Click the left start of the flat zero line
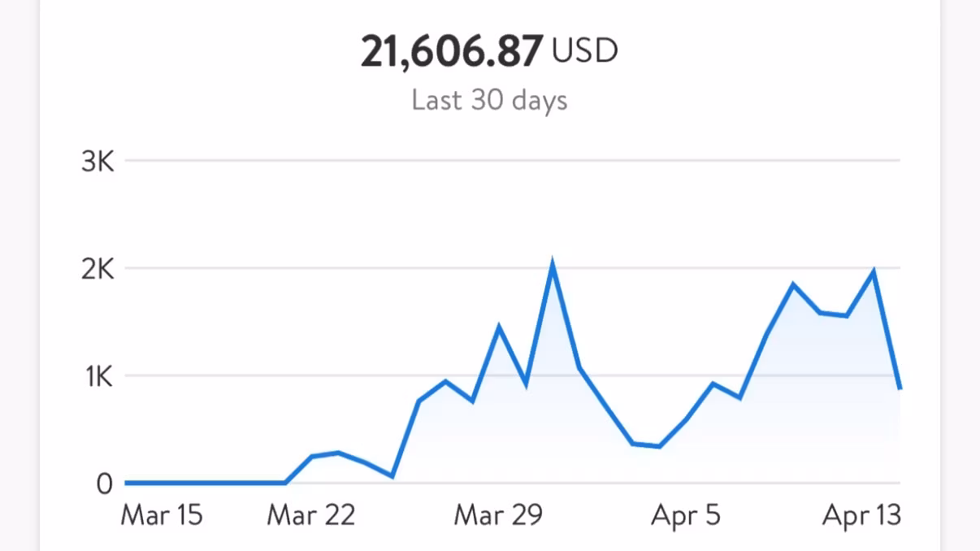The width and height of the screenshot is (980, 551). [127, 483]
